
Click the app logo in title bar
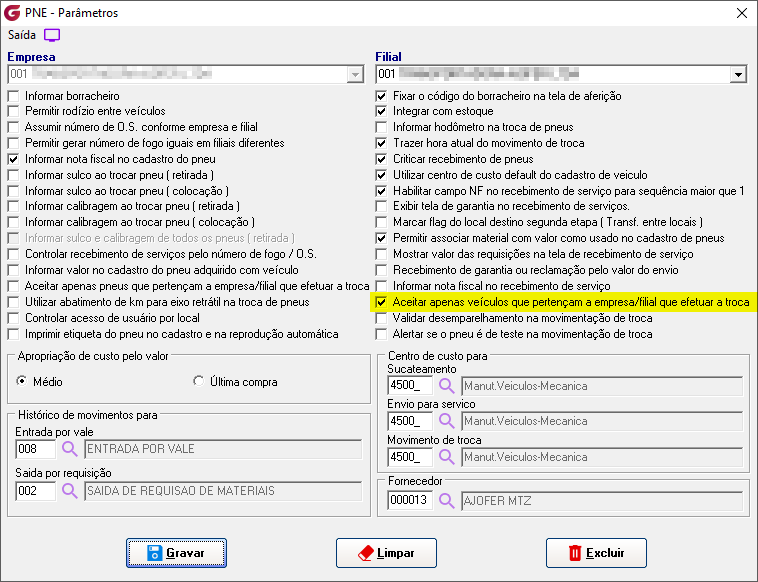(x=12, y=13)
